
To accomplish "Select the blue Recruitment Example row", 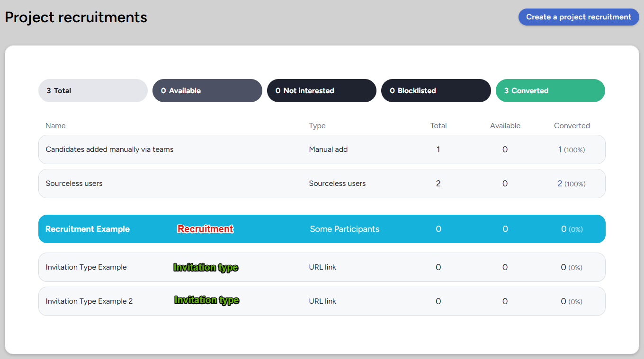I will 322,229.
